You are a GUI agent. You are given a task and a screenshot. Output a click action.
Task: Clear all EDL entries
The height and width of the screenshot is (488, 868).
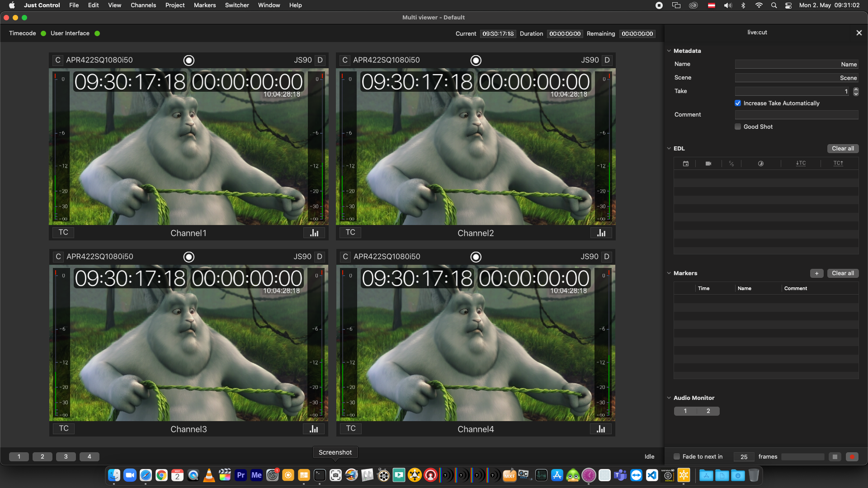843,148
